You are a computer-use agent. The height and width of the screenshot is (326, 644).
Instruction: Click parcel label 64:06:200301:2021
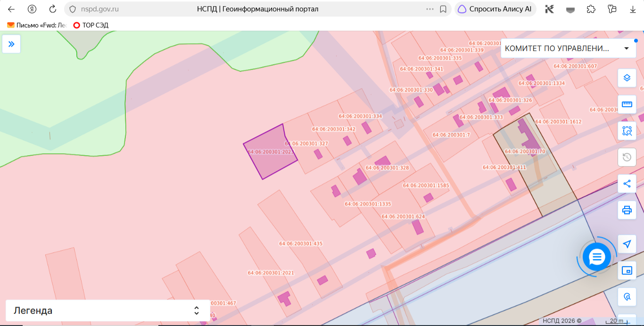click(271, 273)
